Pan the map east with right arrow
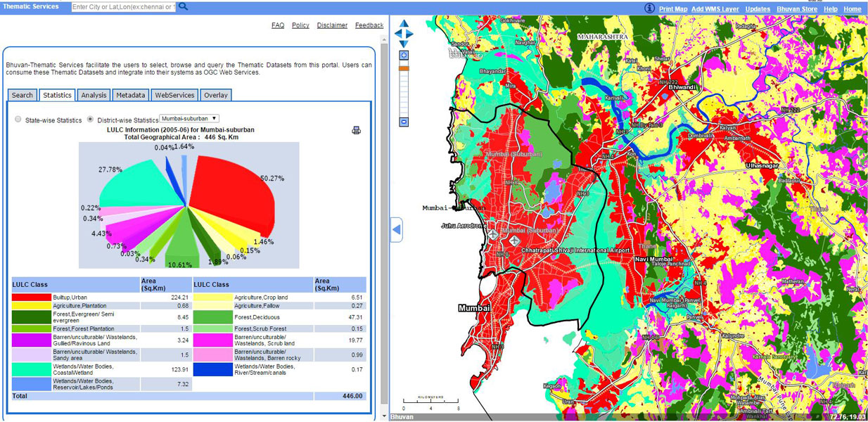The width and height of the screenshot is (868, 422). (410, 33)
